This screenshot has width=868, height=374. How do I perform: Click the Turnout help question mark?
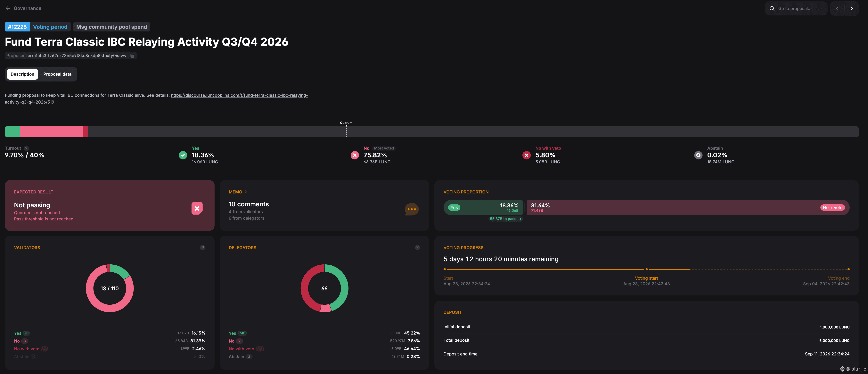(x=26, y=148)
